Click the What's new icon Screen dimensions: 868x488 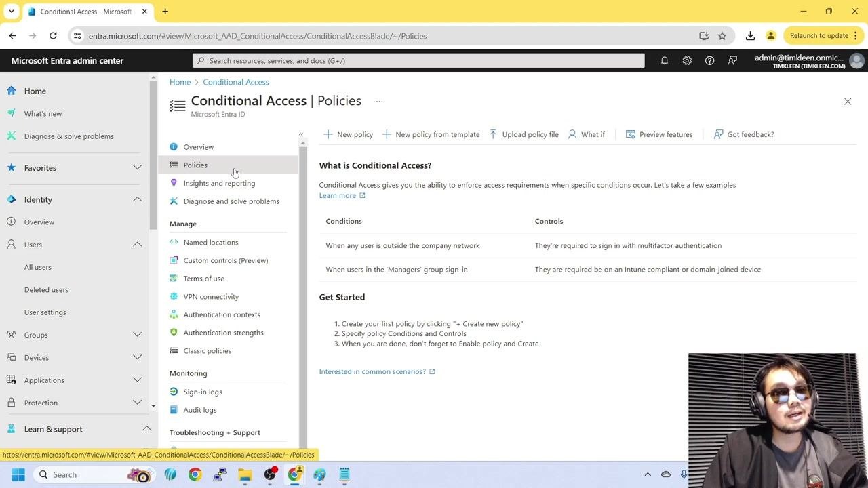(12, 113)
